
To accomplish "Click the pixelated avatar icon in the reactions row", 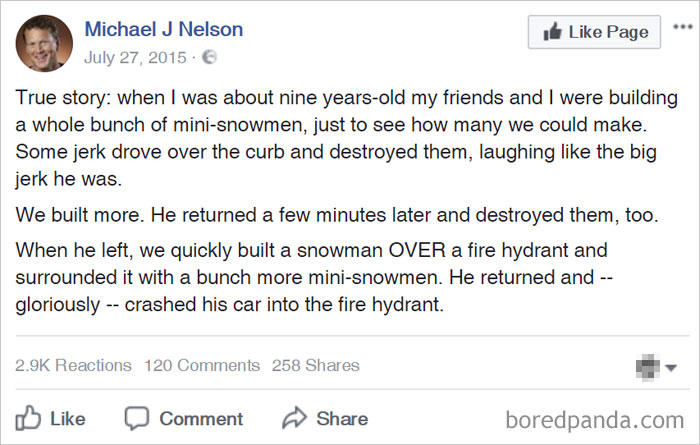I will tap(649, 367).
